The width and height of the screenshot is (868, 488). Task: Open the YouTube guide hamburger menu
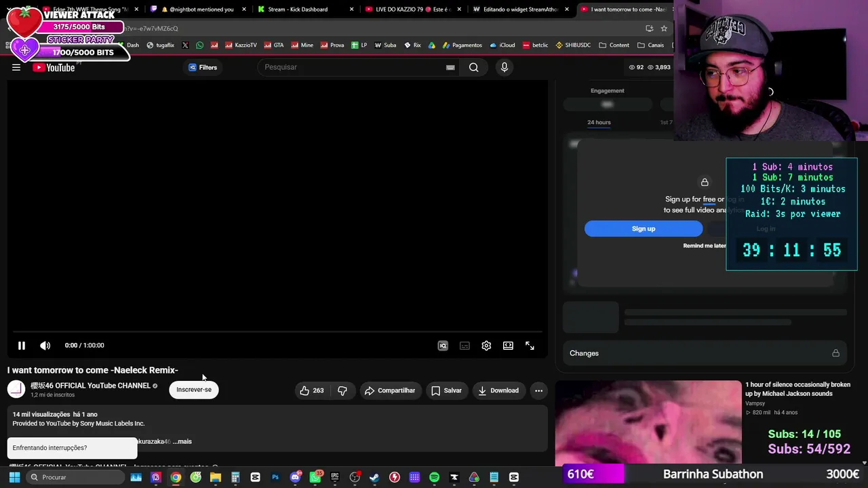(16, 67)
